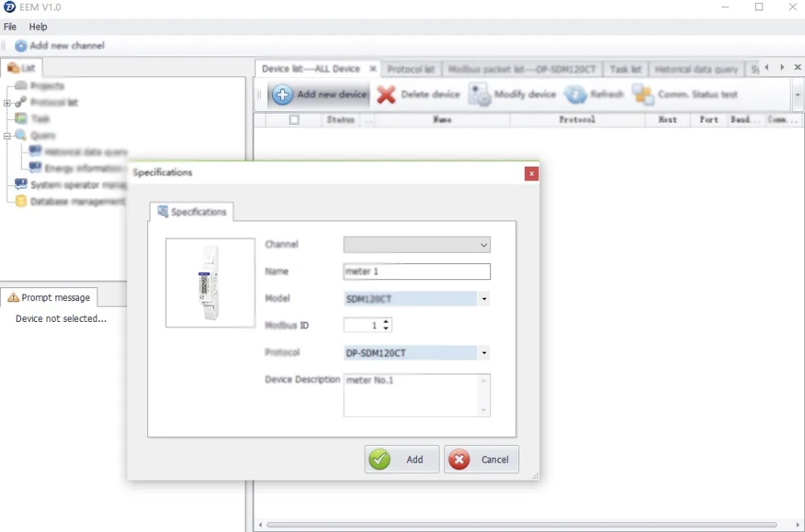This screenshot has height=532, width=805.
Task: Open the Protocol dropdown arrow
Action: point(484,353)
